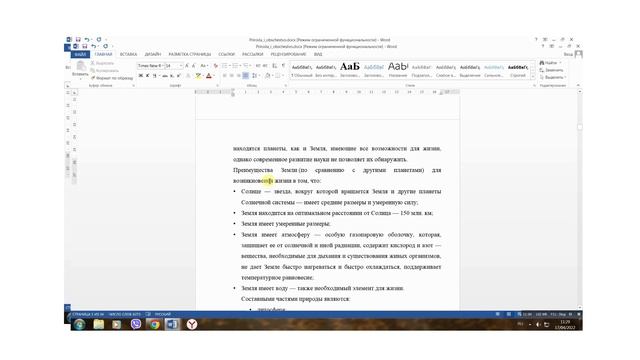The height and width of the screenshot is (360, 640).
Task: Apply the large AaБ heading 1 style
Action: tap(350, 70)
